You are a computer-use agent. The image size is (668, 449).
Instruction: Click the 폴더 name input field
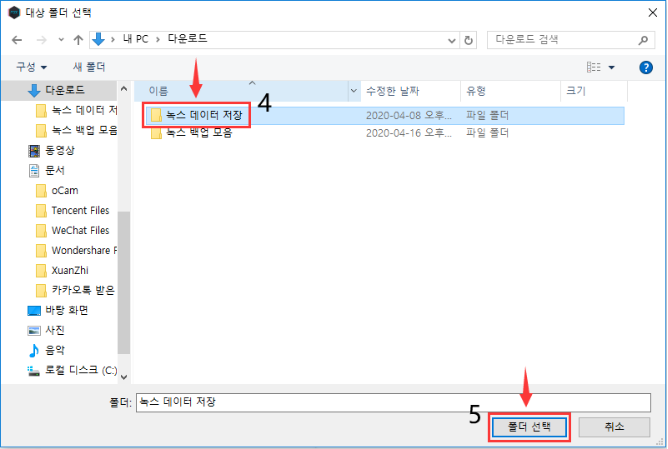pos(393,402)
